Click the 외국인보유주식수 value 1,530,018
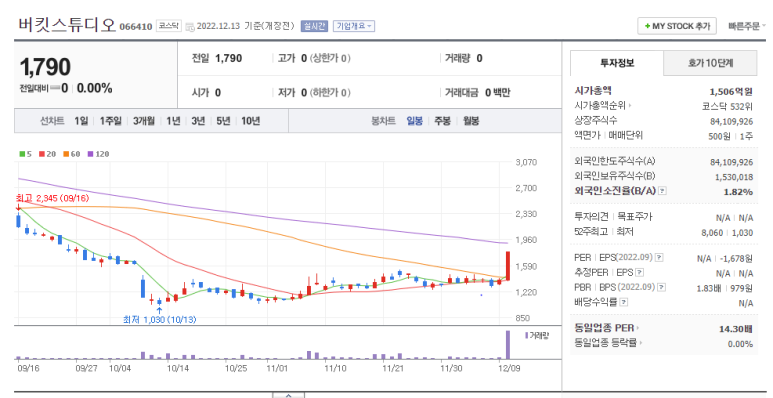Viewport: 773px width, 398px height. pos(734,177)
